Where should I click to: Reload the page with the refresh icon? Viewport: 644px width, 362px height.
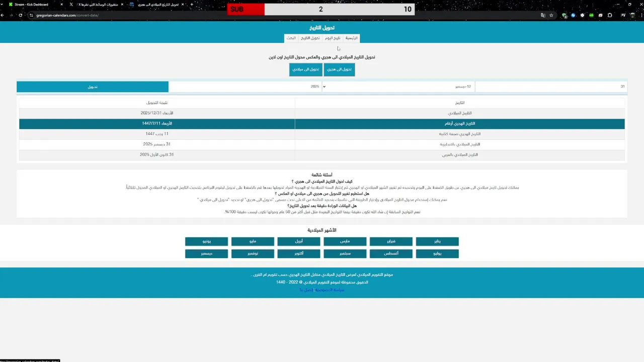tap(20, 15)
